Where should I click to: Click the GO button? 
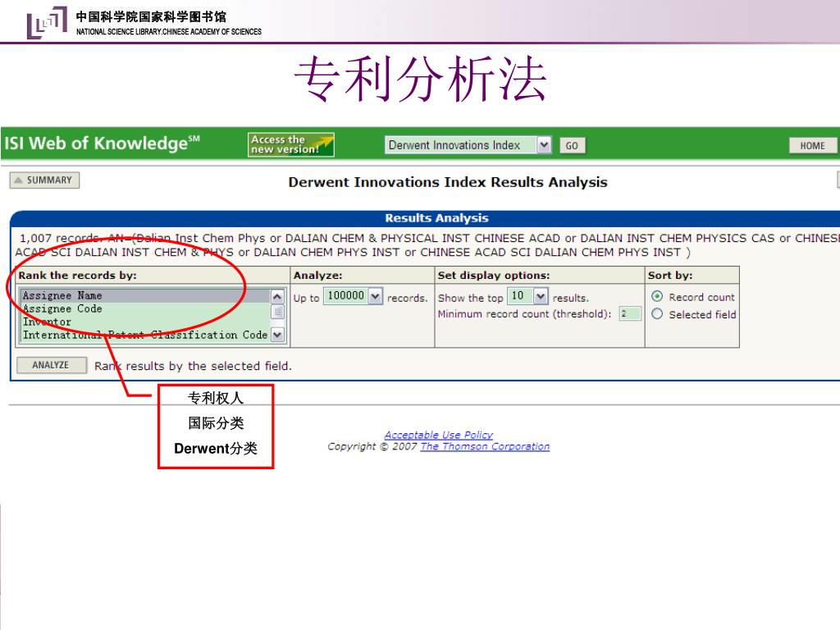click(572, 146)
